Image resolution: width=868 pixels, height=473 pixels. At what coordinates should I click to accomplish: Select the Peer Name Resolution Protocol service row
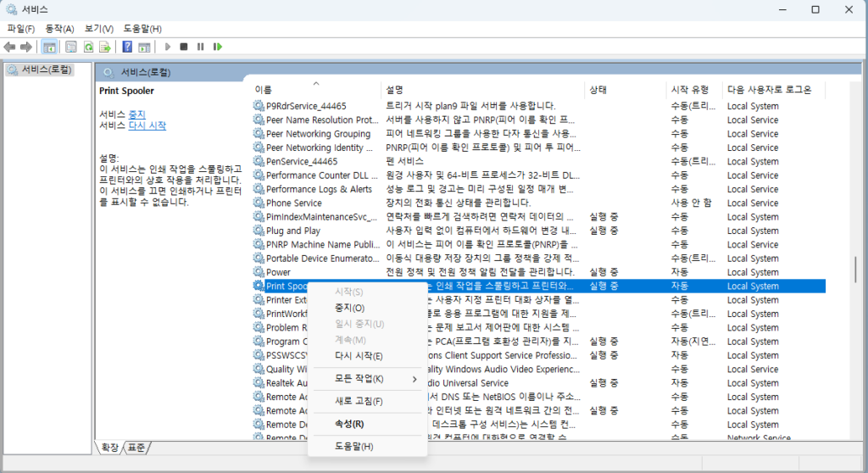pyautogui.click(x=538, y=120)
